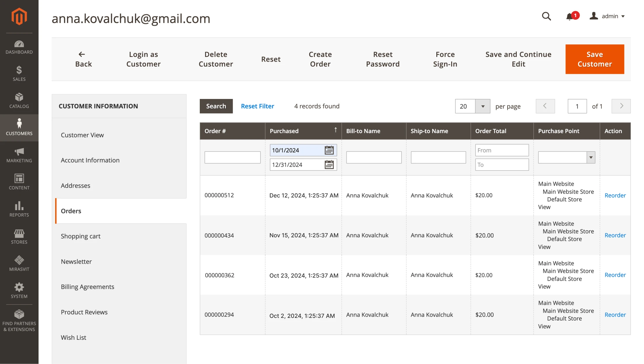Expand the Purchase Point filter dropdown
The width and height of the screenshot is (644, 364).
(591, 158)
